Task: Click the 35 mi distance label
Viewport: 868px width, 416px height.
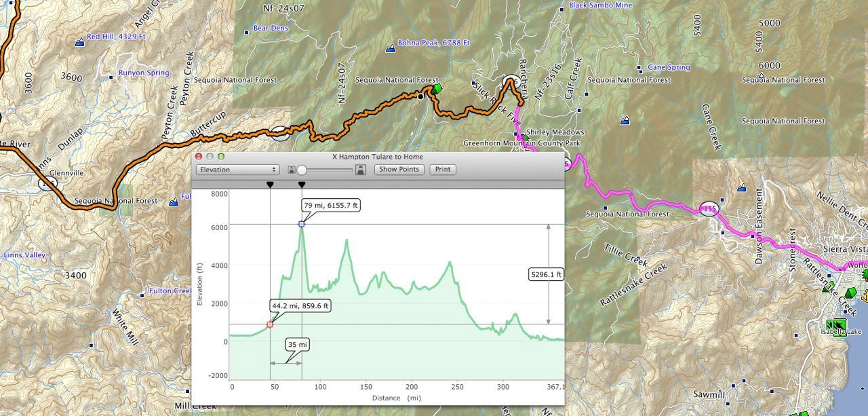Action: coord(297,345)
